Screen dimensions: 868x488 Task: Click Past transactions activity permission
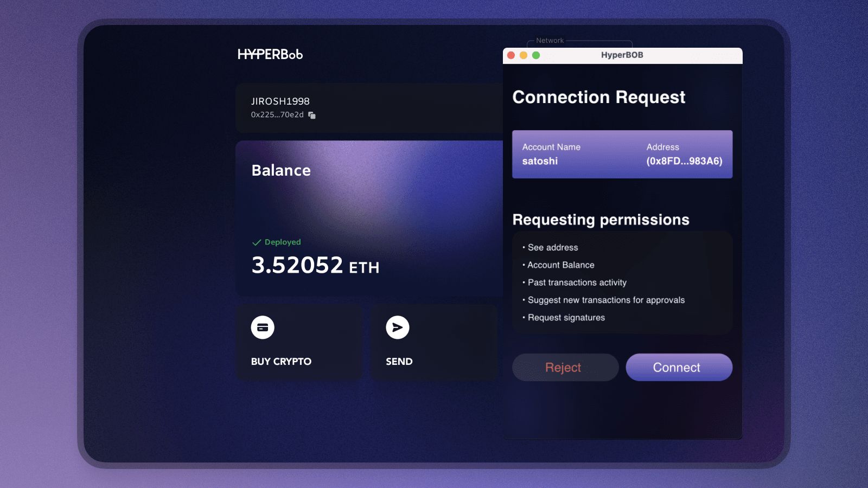577,282
